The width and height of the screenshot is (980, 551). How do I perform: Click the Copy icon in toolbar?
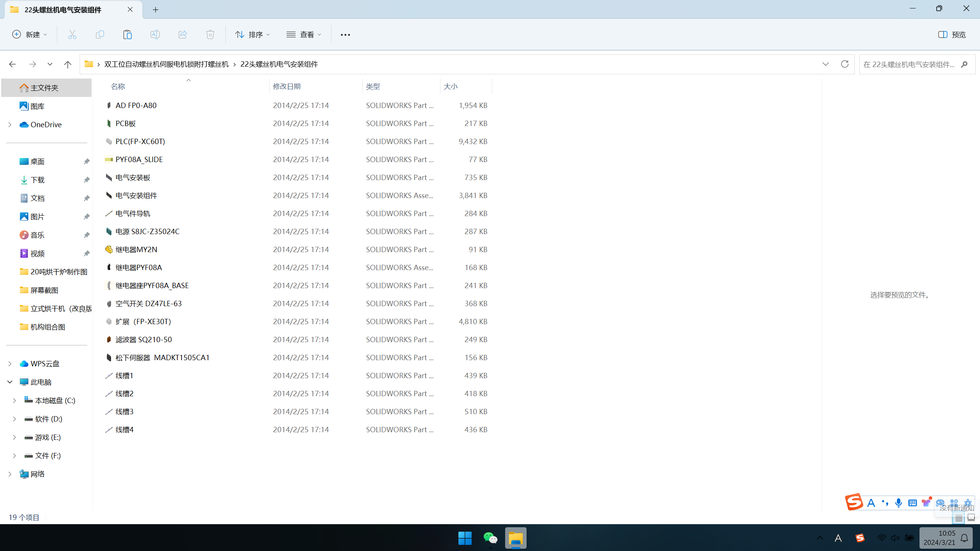click(100, 34)
